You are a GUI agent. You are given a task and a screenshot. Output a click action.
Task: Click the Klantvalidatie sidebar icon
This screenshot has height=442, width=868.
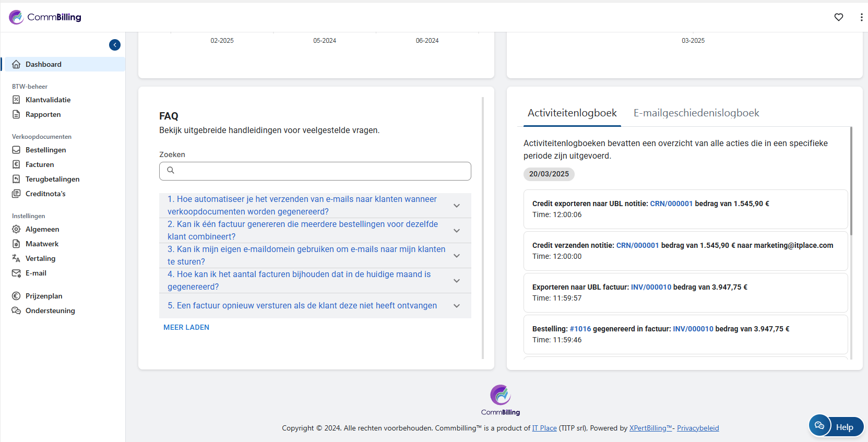pos(16,100)
